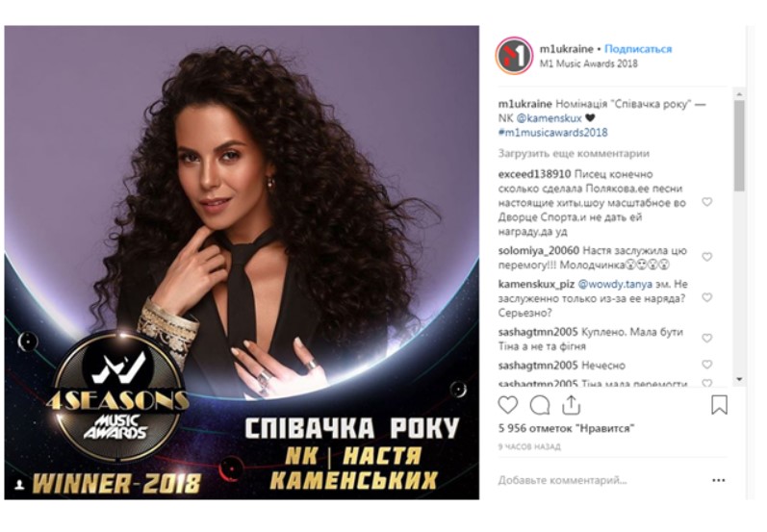Save the post with the bookmark icon
The image size is (767, 532).
coord(719,405)
